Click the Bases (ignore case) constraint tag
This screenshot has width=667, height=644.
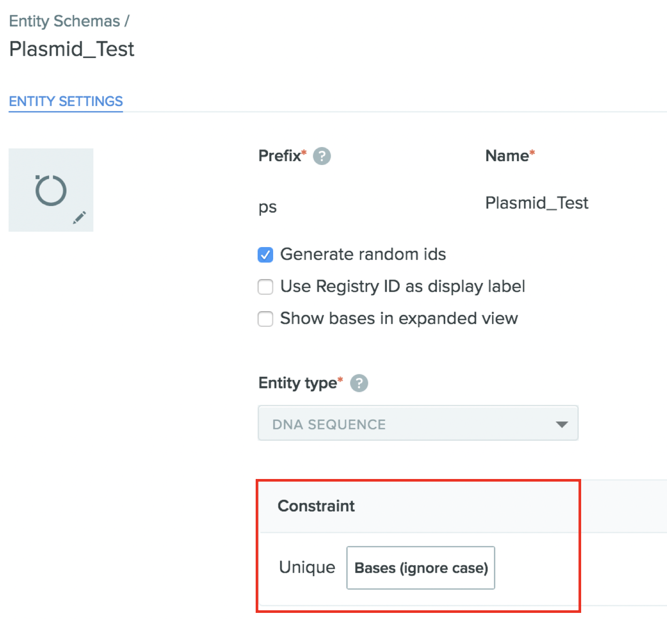tap(420, 568)
